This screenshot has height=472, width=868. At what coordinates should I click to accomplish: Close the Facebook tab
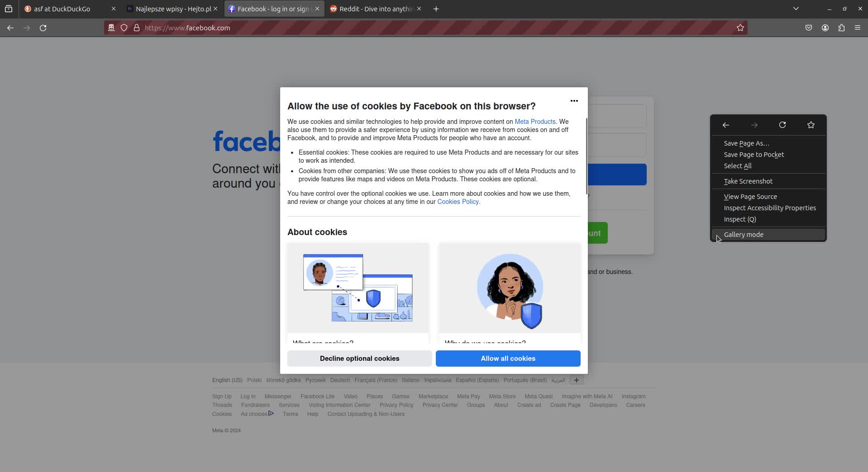pos(317,9)
